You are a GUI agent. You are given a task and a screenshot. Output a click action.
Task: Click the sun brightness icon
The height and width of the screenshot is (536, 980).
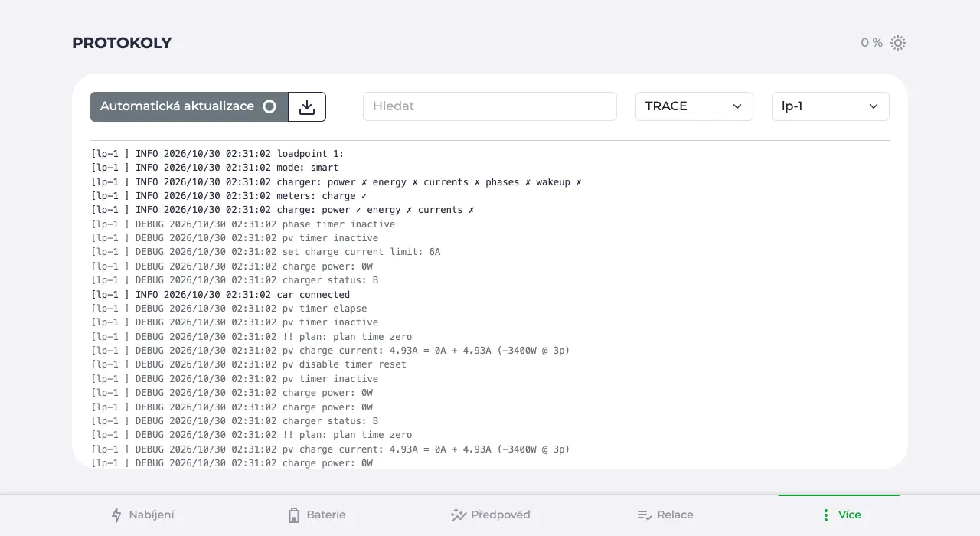[x=898, y=43]
